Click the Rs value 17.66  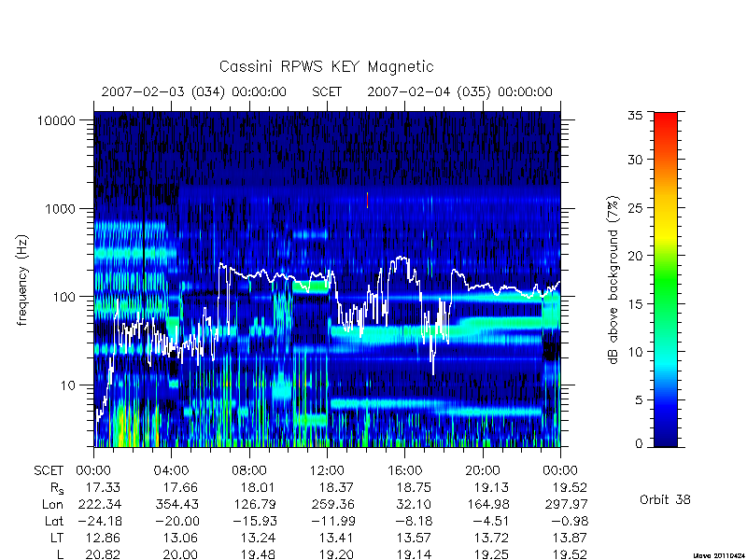pos(179,487)
